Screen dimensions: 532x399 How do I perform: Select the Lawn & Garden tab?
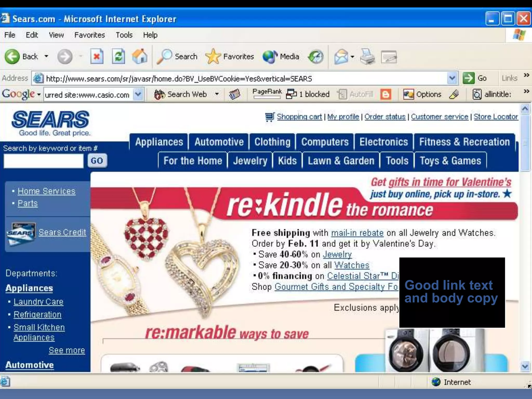pos(341,161)
